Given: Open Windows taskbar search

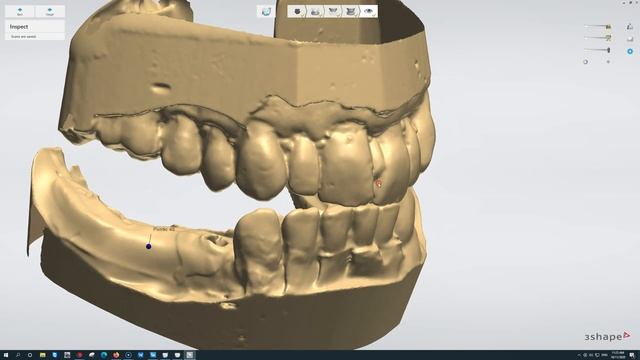Looking at the screenshot, I should 18,356.
